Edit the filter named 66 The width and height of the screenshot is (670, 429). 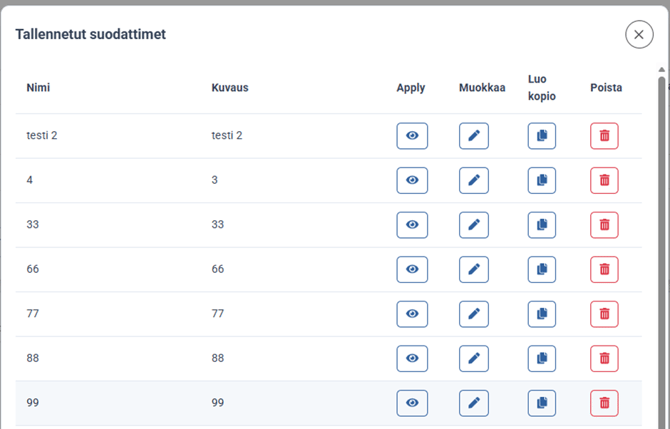pyautogui.click(x=474, y=269)
